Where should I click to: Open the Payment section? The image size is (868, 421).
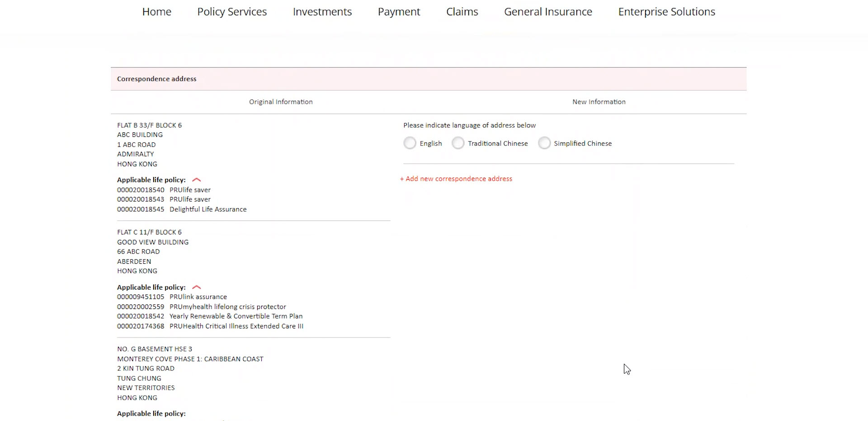click(399, 12)
